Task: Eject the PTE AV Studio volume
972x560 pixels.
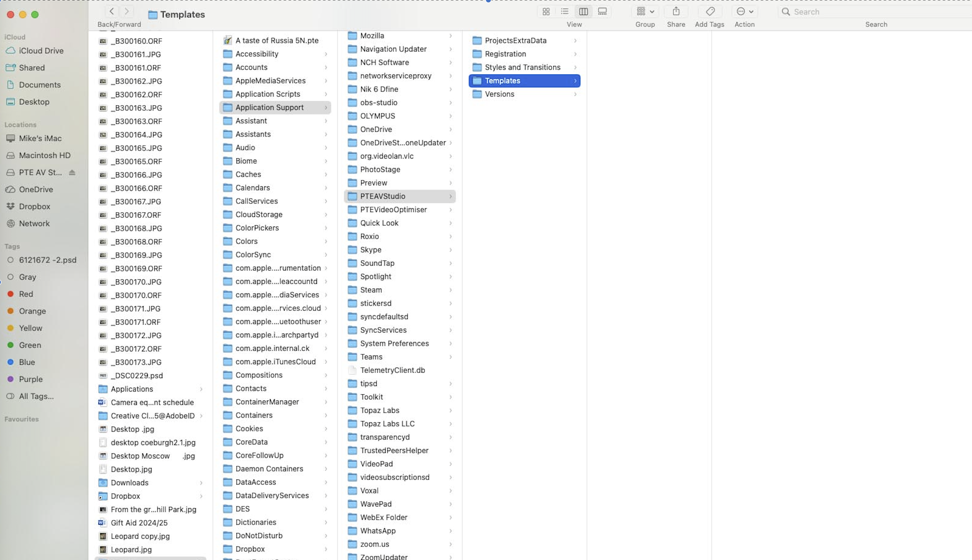Action: (x=72, y=173)
